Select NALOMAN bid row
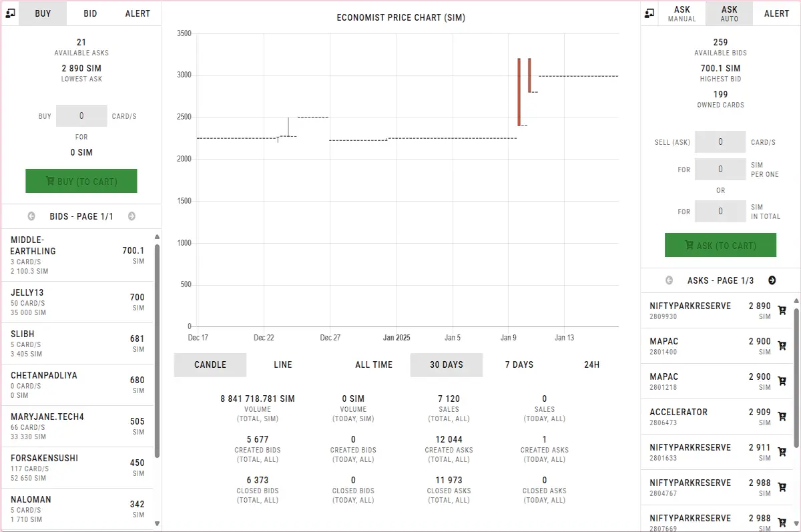Screen dimensions: 801x532 tap(77, 509)
